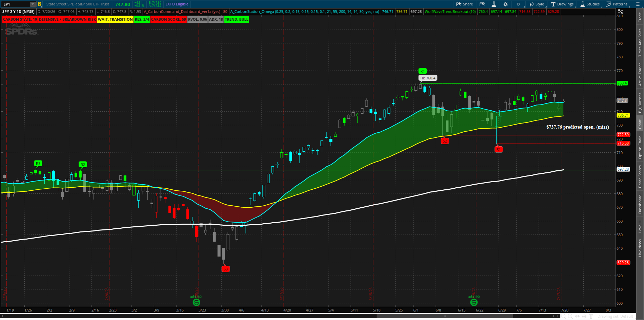Click the 760.4 green price axis tag

[x=622, y=83]
